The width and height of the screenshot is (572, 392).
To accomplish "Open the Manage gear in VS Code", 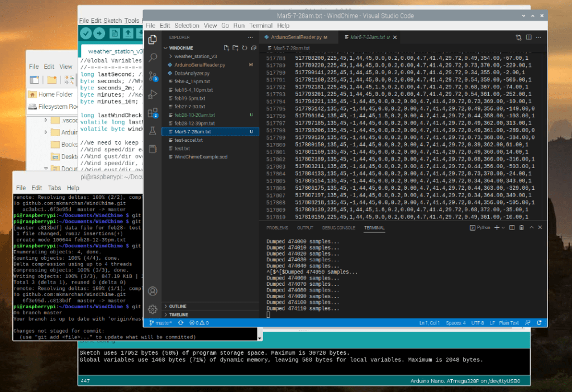I will (152, 309).
